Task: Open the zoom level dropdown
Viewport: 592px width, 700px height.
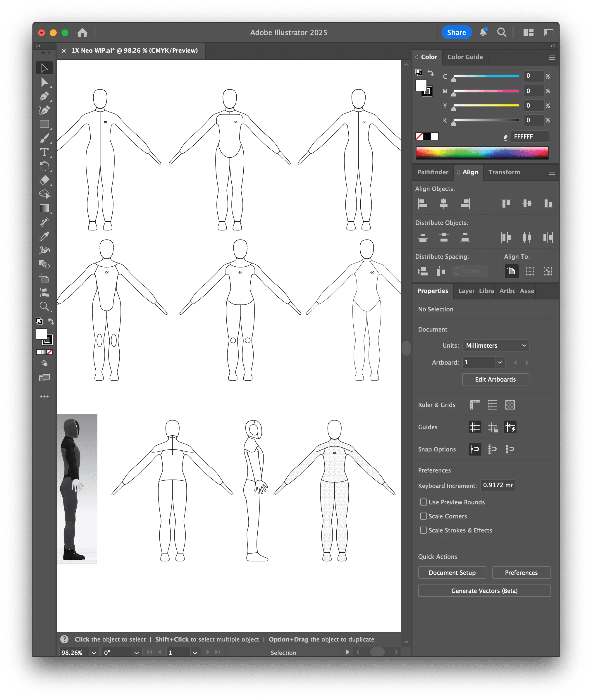Action: pyautogui.click(x=94, y=653)
